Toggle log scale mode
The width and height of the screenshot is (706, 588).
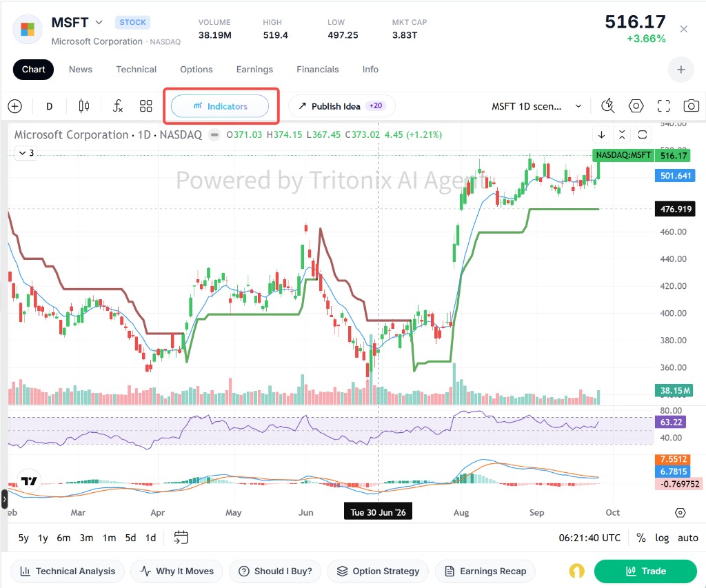tap(661, 538)
